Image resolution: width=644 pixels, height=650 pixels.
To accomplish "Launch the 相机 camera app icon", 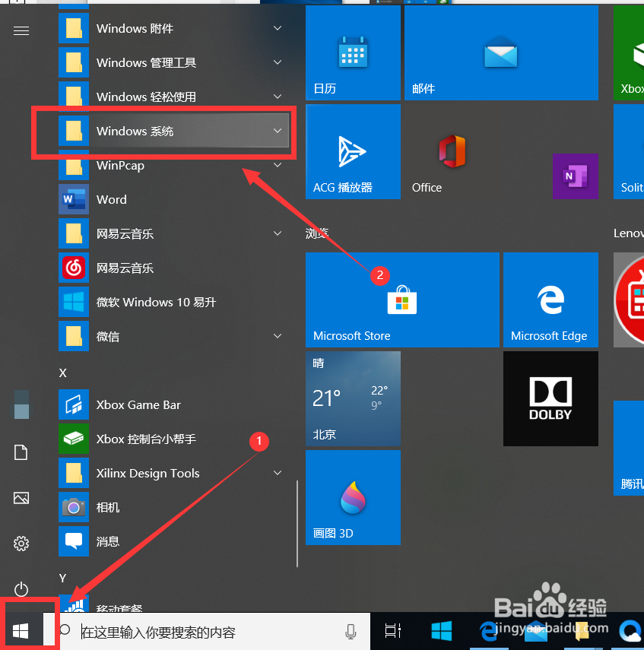I will click(74, 507).
